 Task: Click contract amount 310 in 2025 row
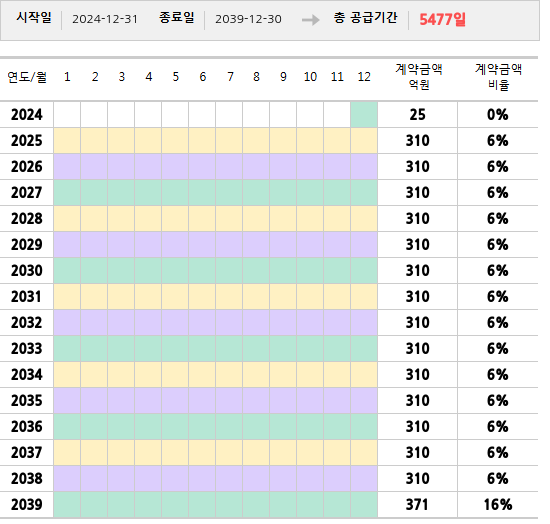[x=417, y=141]
